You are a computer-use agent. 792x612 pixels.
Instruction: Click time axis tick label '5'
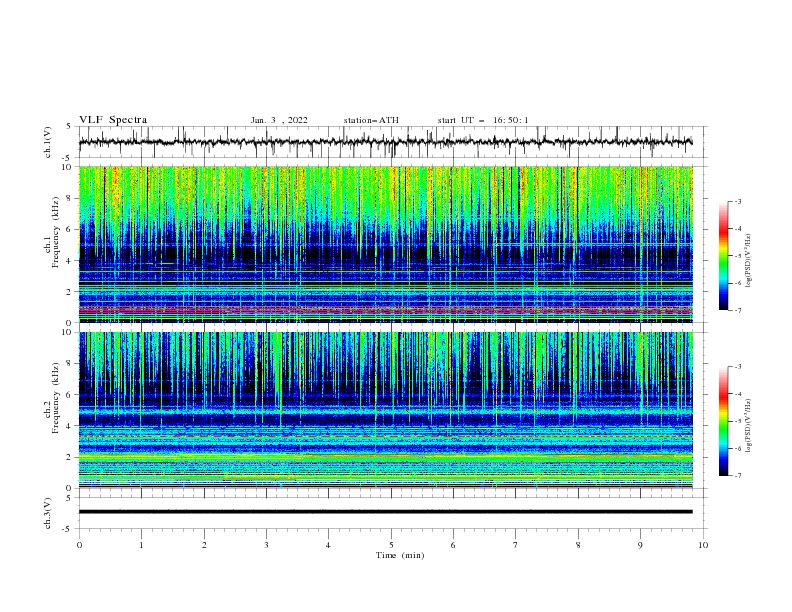tap(391, 545)
